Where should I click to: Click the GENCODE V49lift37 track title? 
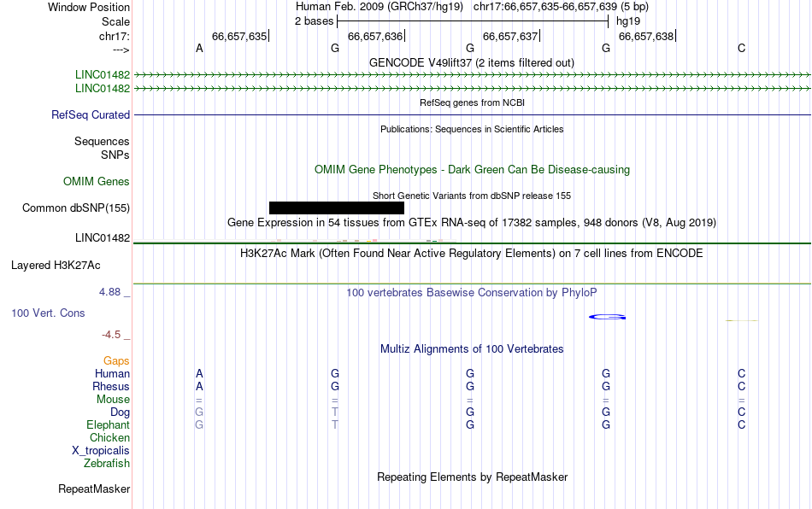pos(471,62)
